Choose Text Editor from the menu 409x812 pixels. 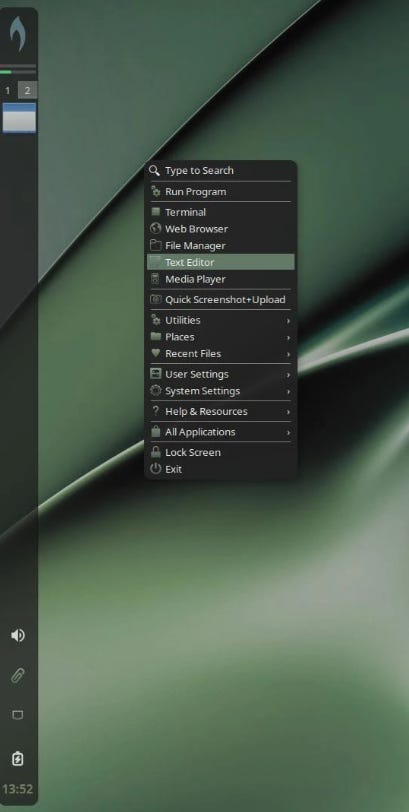[x=221, y=262]
